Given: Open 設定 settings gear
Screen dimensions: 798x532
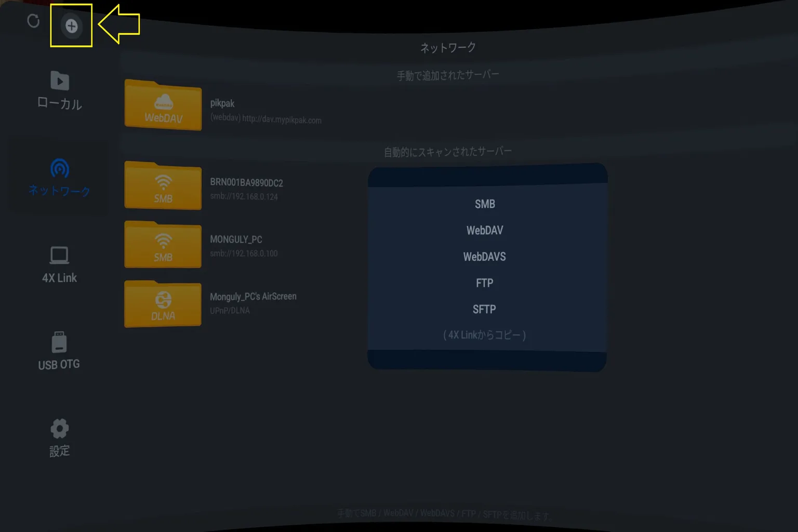Looking at the screenshot, I should pos(59,437).
